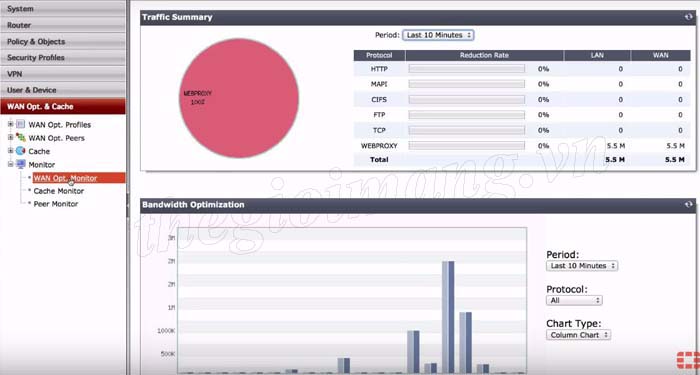Click the TCP protocol row label
Image resolution: width=700 pixels, height=375 pixels.
click(379, 130)
